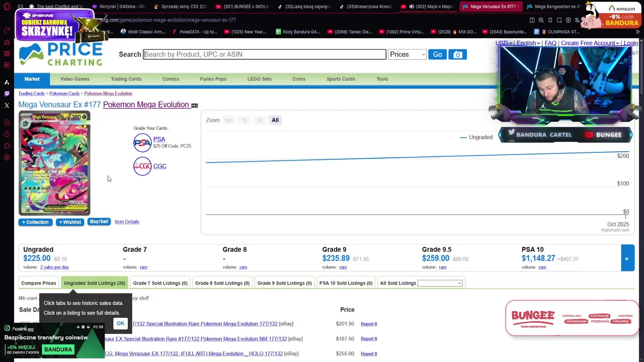Toggle the Ungraded series in chart legend
The width and height of the screenshot is (644, 362).
[476, 137]
